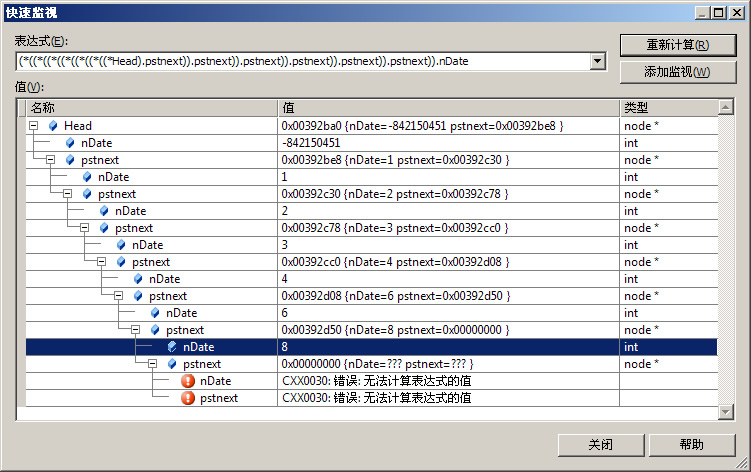Click the scroll down arrow of value list

click(726, 412)
